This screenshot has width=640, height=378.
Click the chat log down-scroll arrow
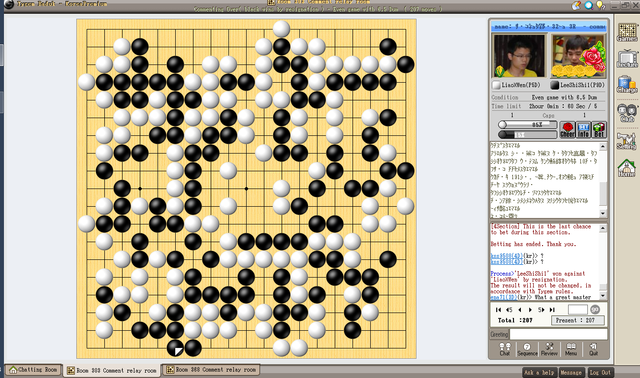click(x=603, y=295)
